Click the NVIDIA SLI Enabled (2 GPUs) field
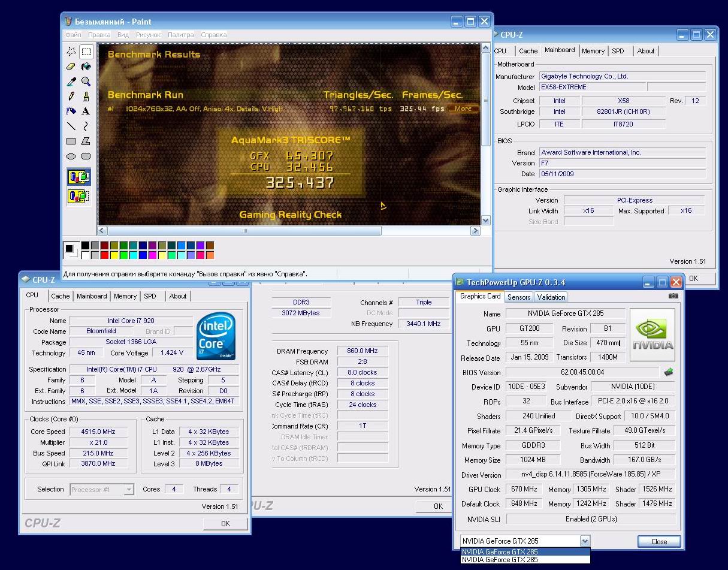 click(x=591, y=519)
